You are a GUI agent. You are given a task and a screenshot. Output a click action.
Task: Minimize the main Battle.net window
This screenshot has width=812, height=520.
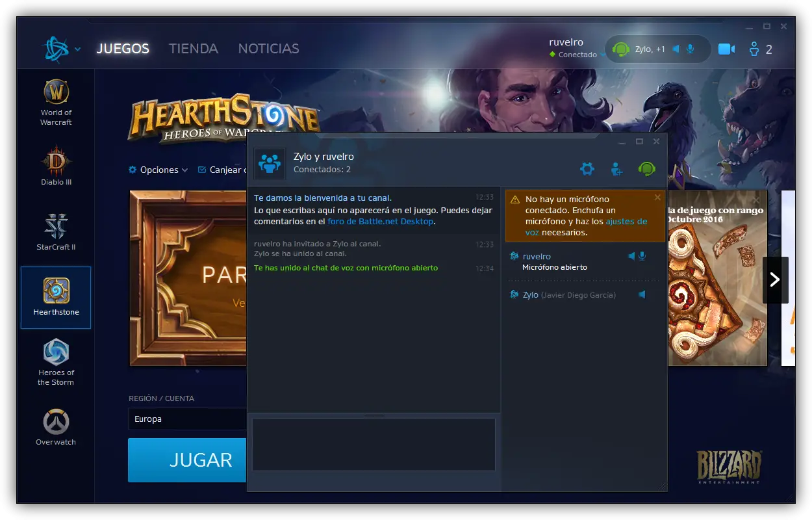(749, 27)
